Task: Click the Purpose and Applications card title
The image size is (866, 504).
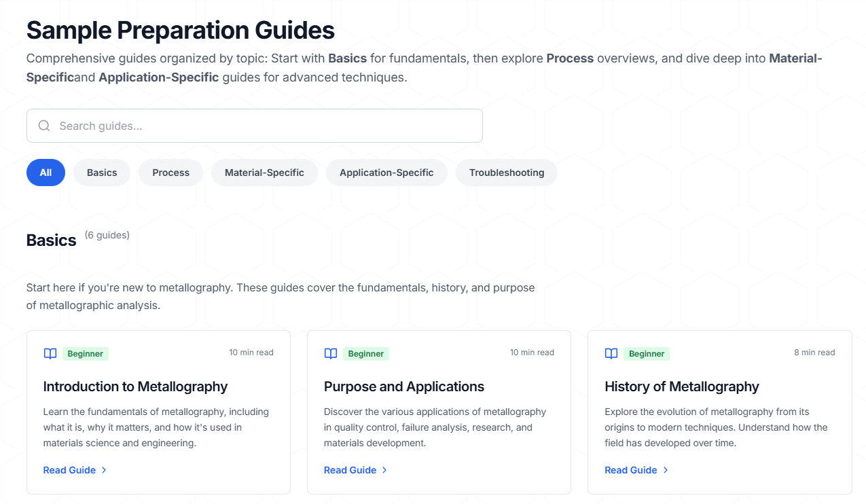Action: click(404, 386)
